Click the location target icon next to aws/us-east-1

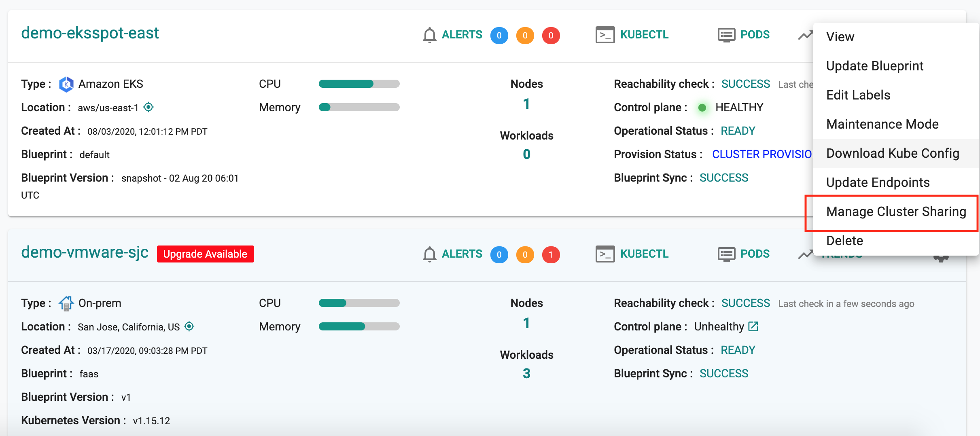pyautogui.click(x=148, y=107)
